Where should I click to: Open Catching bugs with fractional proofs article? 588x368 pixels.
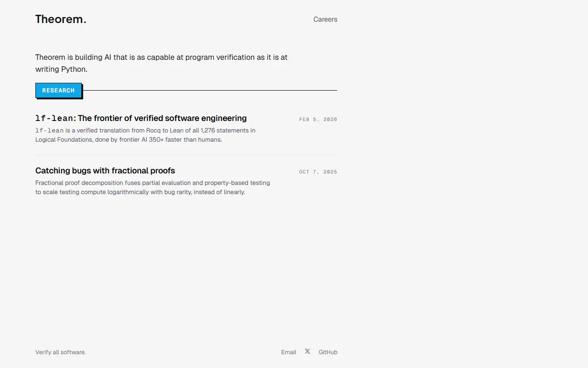[105, 171]
